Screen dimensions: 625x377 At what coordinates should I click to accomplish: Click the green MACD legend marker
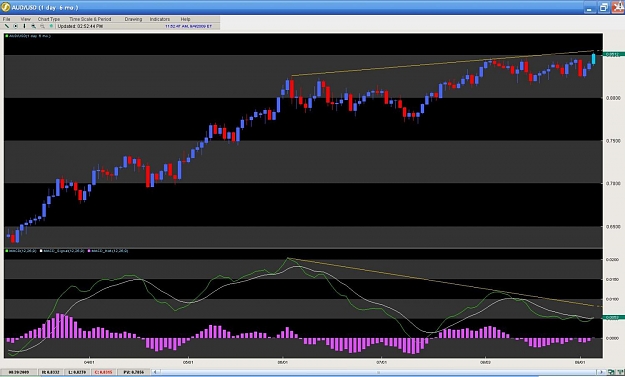tap(6, 251)
